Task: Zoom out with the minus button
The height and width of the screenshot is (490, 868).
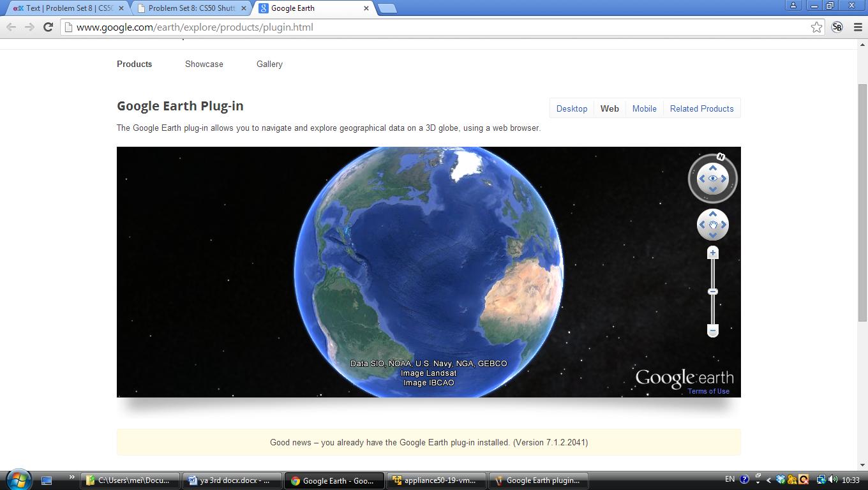Action: point(713,330)
